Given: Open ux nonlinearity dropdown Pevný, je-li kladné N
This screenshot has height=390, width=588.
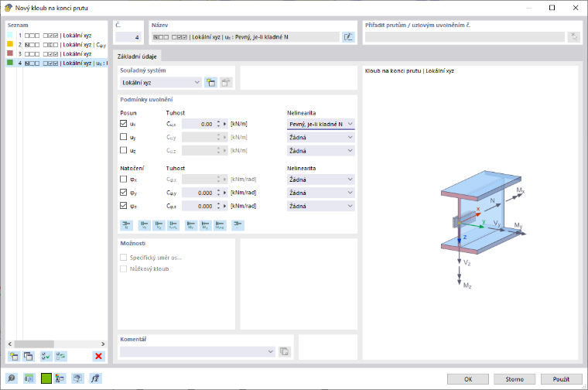Looking at the screenshot, I should click(320, 124).
